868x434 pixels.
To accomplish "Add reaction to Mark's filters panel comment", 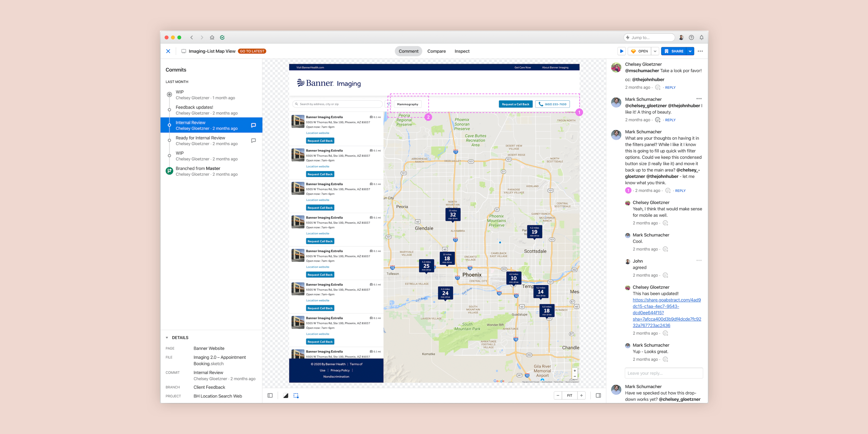I will [668, 190].
